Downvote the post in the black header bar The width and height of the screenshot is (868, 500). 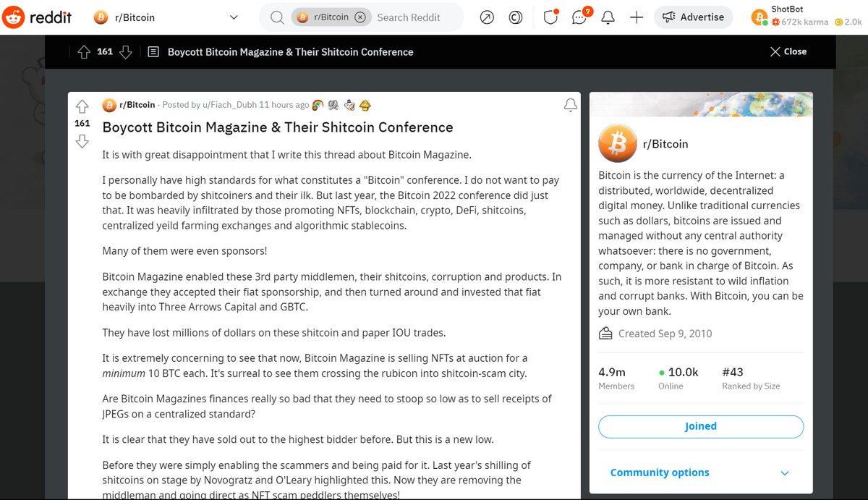(x=125, y=52)
